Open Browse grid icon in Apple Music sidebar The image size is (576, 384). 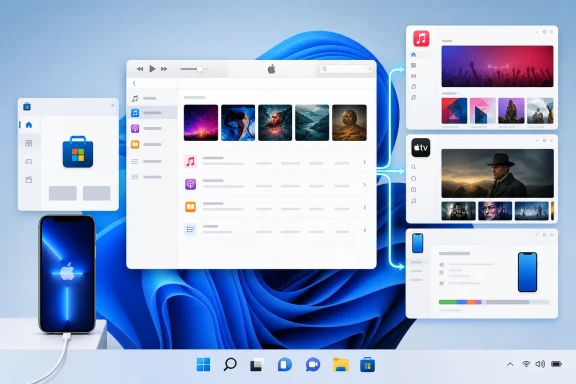414,65
